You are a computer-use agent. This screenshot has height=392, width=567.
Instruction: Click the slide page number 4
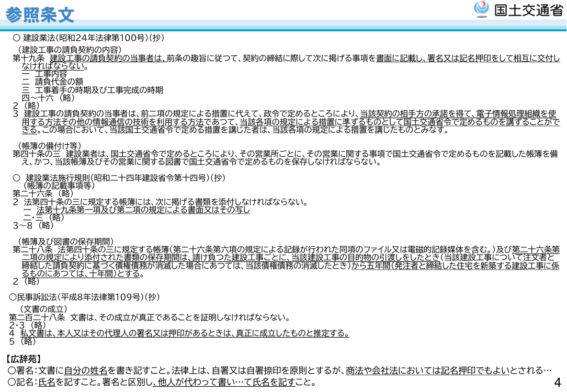coord(557,382)
